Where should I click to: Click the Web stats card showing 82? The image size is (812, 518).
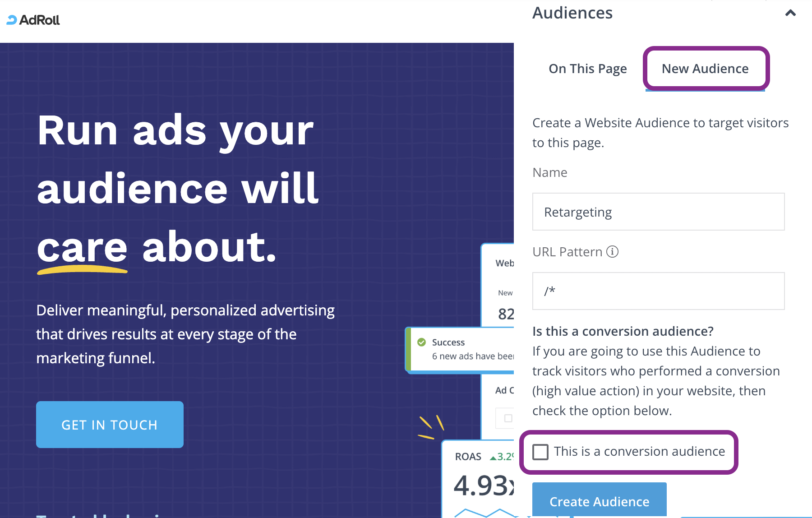[498, 286]
